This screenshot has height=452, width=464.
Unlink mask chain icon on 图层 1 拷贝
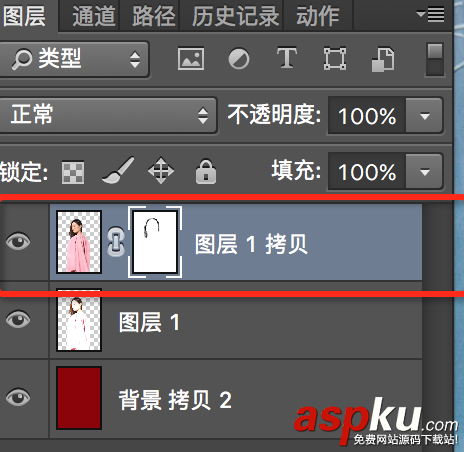116,242
